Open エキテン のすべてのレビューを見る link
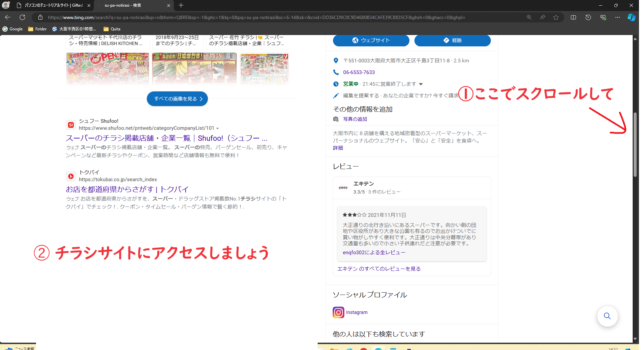This screenshot has height=350, width=644. [x=379, y=269]
